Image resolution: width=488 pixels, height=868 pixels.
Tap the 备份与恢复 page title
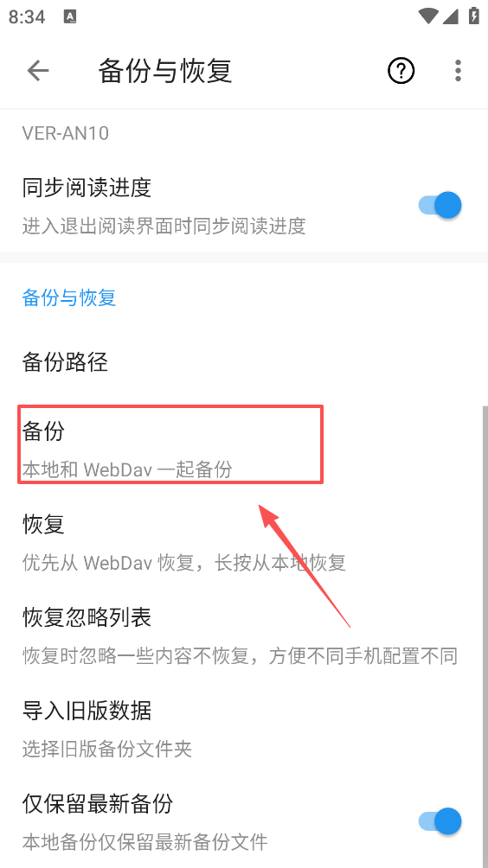pyautogui.click(x=165, y=71)
